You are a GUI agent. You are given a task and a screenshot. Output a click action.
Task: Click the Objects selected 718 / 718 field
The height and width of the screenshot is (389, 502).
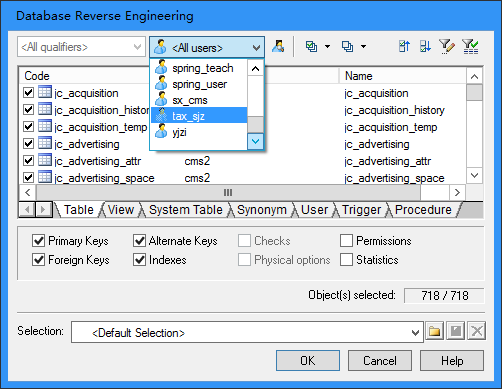[444, 296]
